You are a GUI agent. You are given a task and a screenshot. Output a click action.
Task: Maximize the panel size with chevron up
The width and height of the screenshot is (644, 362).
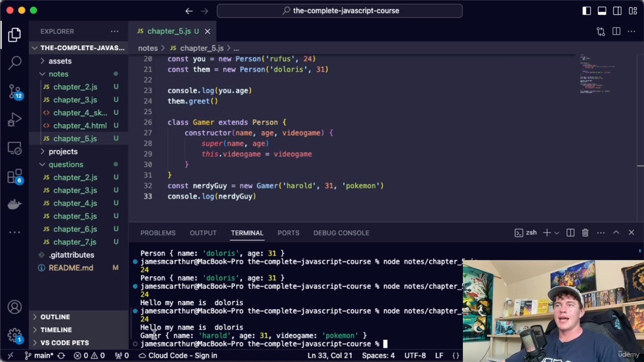tap(616, 233)
